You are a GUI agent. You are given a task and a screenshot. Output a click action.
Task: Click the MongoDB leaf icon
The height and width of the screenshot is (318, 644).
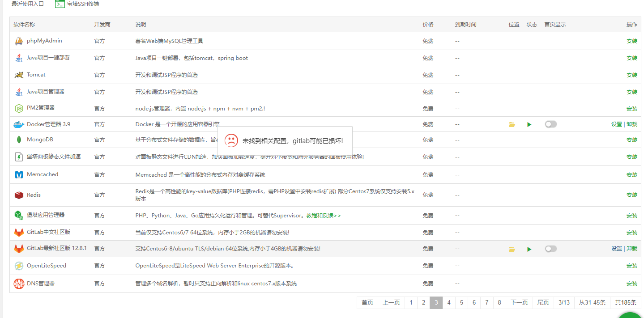(19, 140)
